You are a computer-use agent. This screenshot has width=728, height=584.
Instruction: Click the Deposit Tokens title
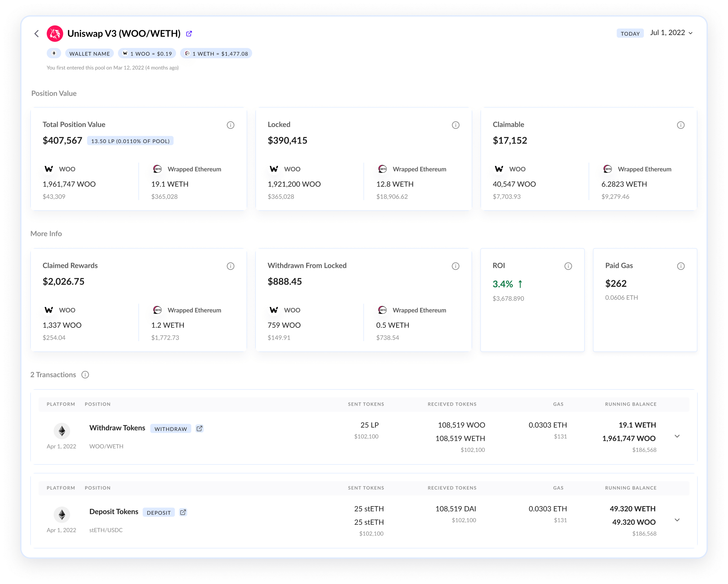click(x=114, y=512)
